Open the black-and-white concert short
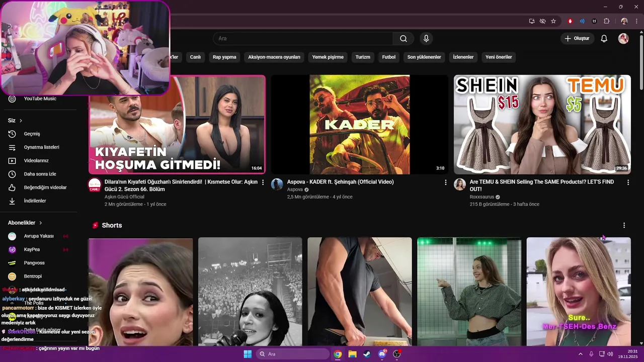644x362 pixels. (250, 292)
